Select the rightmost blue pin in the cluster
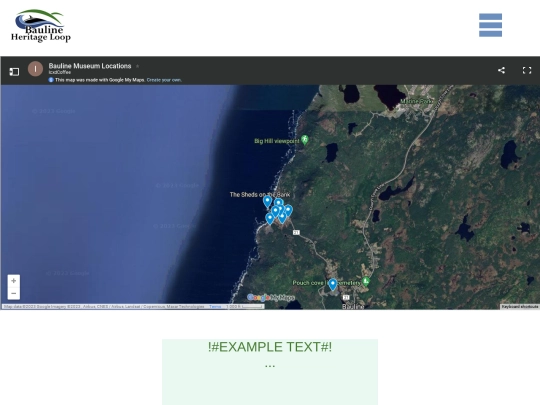This screenshot has height=405, width=540. [x=289, y=210]
